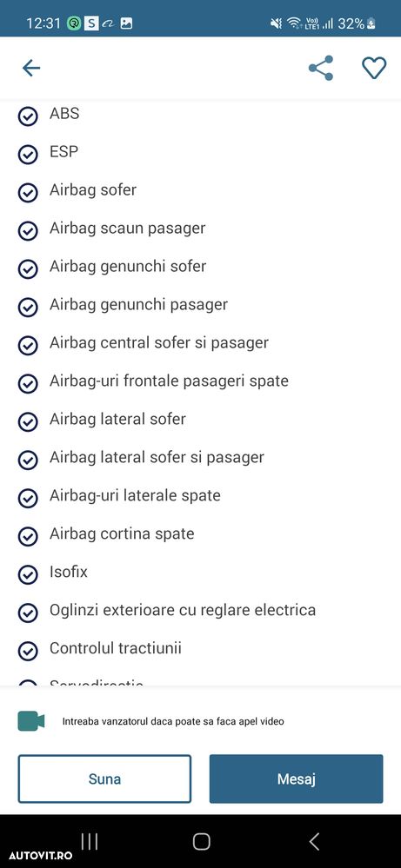This screenshot has width=401, height=868.
Task: Share this listing via share icon
Action: [x=321, y=68]
